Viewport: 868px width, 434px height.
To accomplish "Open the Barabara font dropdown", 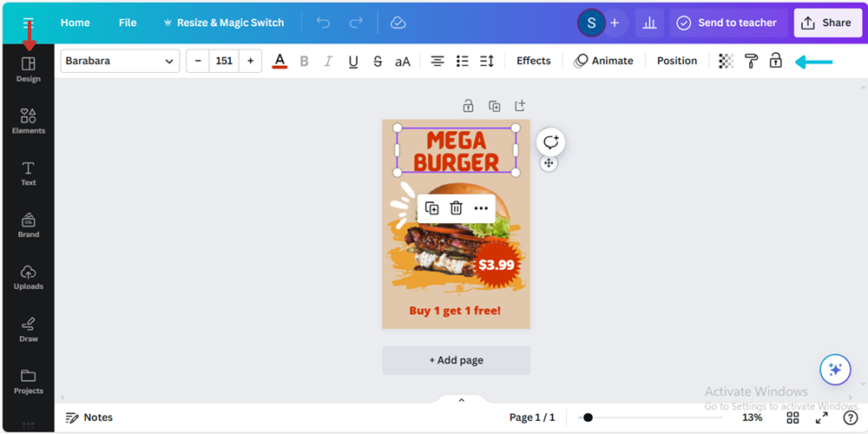I will click(x=120, y=61).
